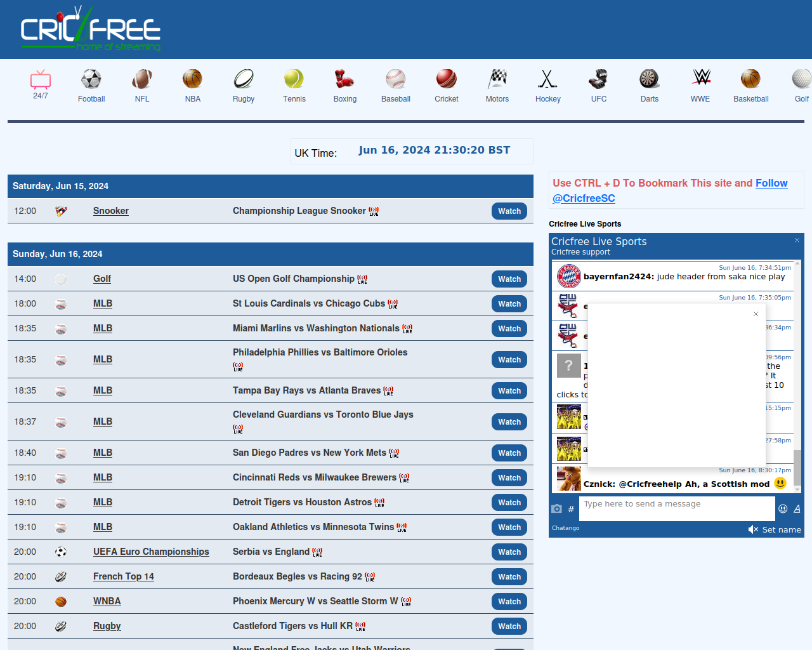The image size is (812, 650).
Task: Watch Philadelphia Phillies vs Baltimore Orioles
Action: click(x=509, y=360)
